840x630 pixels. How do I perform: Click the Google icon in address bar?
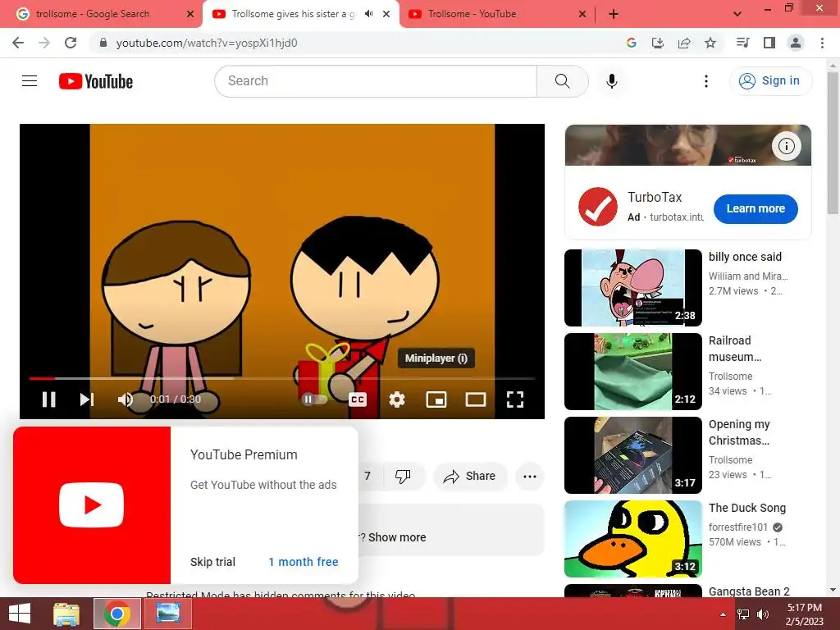pyautogui.click(x=631, y=43)
